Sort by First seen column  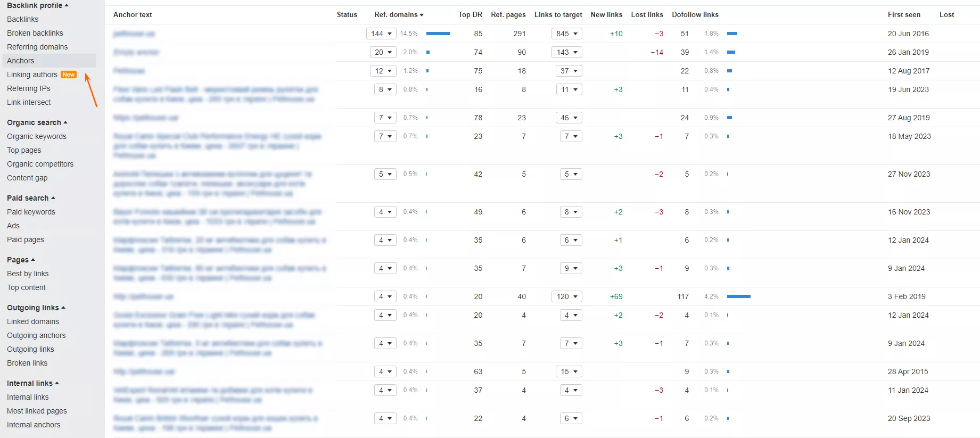point(904,15)
